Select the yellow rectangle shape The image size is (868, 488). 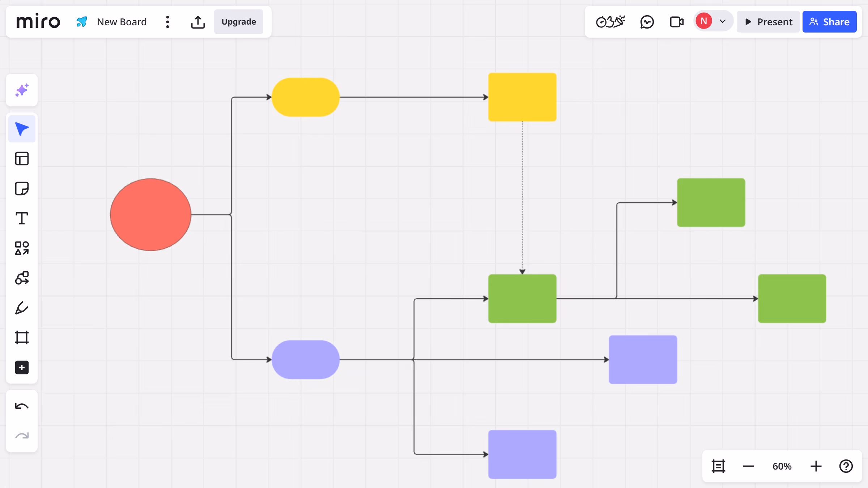[x=522, y=97]
